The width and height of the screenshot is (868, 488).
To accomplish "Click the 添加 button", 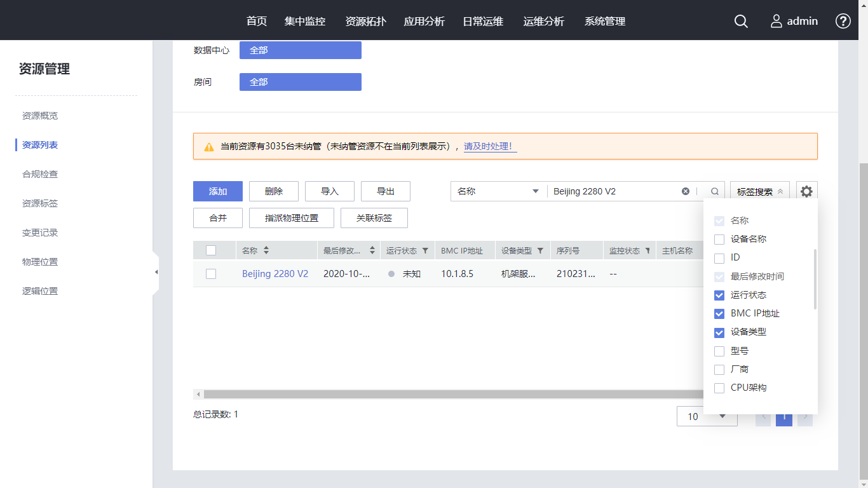I will tap(218, 191).
